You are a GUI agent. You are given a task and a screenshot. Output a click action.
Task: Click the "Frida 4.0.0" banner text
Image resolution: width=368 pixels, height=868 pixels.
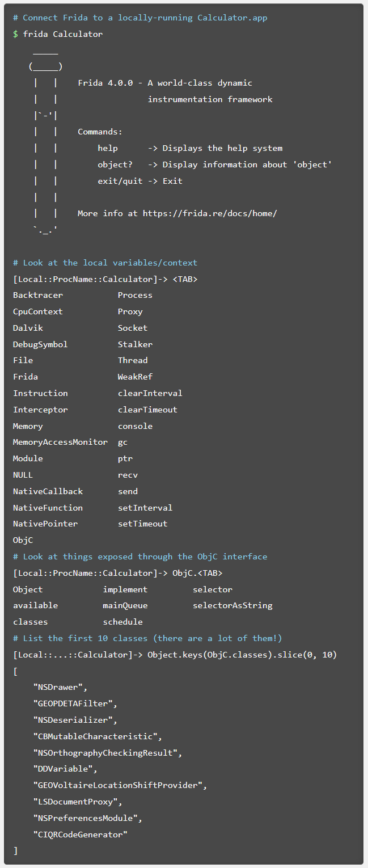click(x=105, y=83)
